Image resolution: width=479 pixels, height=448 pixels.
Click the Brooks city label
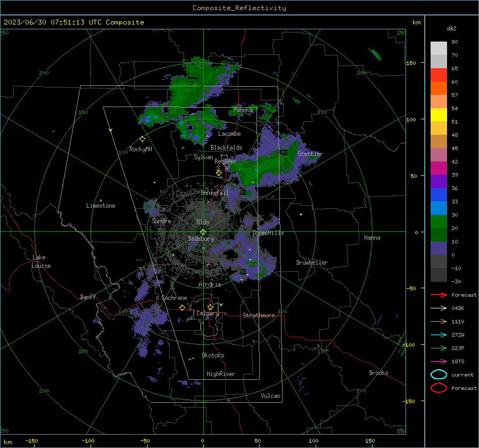[x=378, y=373]
